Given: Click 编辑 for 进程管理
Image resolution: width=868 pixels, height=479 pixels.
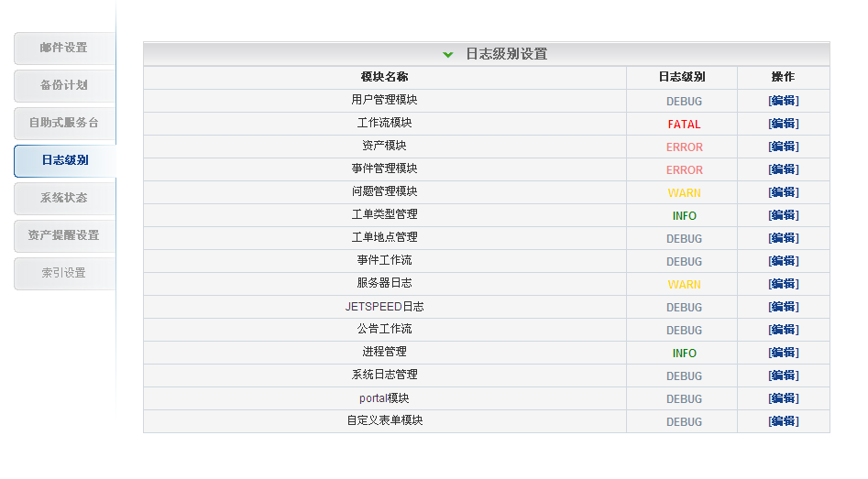Looking at the screenshot, I should pos(783,353).
